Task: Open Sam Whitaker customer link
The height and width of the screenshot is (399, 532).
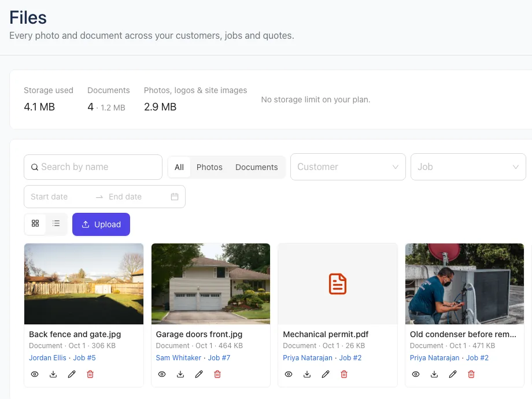Action: (179, 357)
